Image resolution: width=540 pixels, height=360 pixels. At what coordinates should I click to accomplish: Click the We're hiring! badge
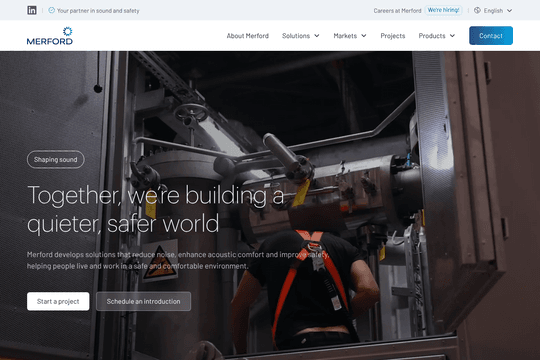point(443,10)
